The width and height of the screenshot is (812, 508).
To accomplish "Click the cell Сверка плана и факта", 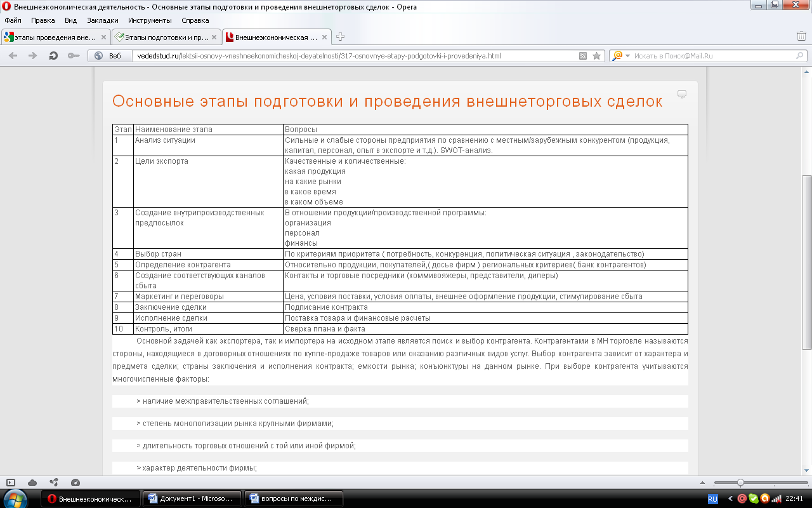I will pyautogui.click(x=485, y=329).
